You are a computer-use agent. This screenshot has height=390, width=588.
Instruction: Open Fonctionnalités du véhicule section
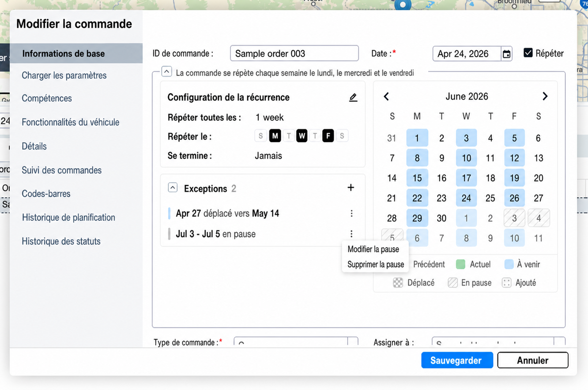point(70,122)
